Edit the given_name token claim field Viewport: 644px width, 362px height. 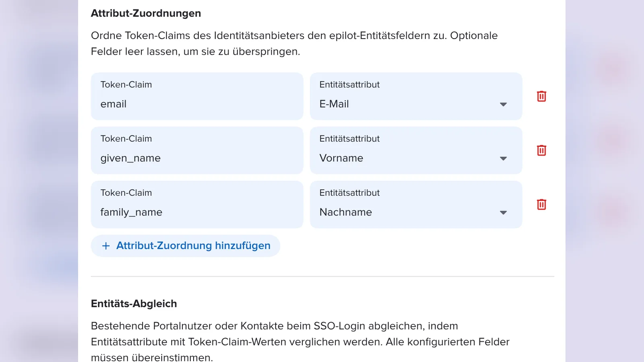[x=197, y=150]
